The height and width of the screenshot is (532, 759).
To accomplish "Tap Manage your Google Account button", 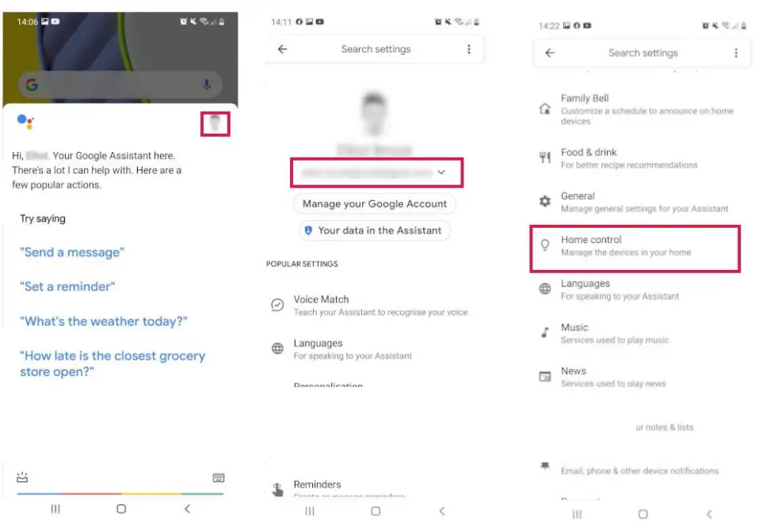I will point(374,203).
